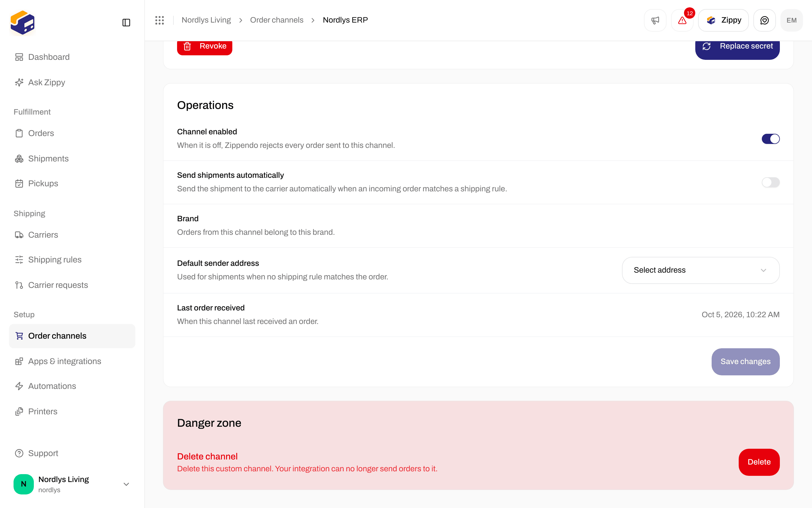Viewport: 812px width, 508px height.
Task: Click the Ask Zippy sparkle icon
Action: pyautogui.click(x=19, y=82)
